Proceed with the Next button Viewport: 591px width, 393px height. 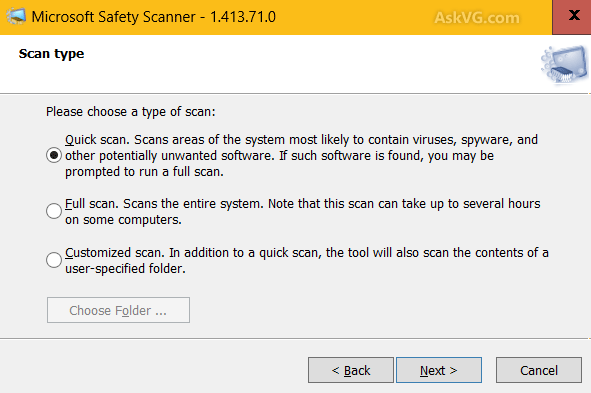click(439, 370)
